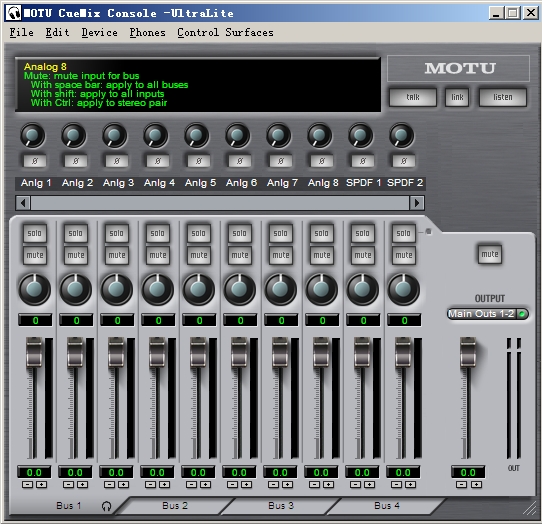
Task: Toggle the link button
Action: click(x=457, y=97)
